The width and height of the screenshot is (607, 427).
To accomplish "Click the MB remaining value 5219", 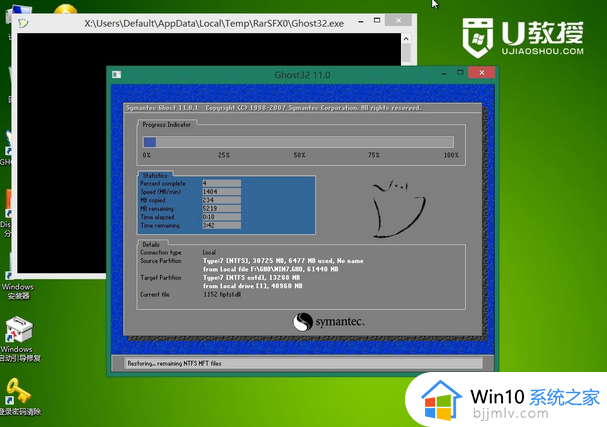I will click(221, 209).
